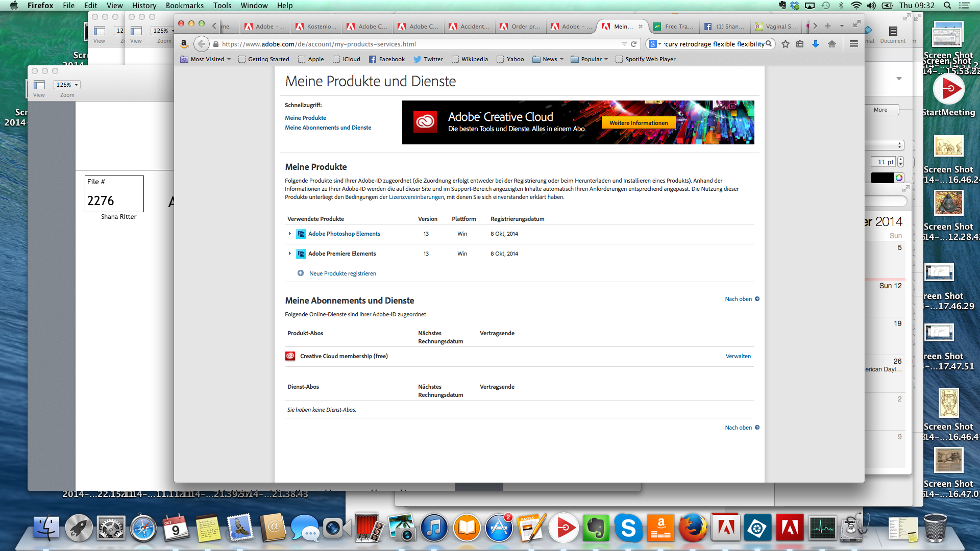Image resolution: width=980 pixels, height=551 pixels.
Task: Click the Firefox home toolbar icon
Action: pyautogui.click(x=832, y=44)
